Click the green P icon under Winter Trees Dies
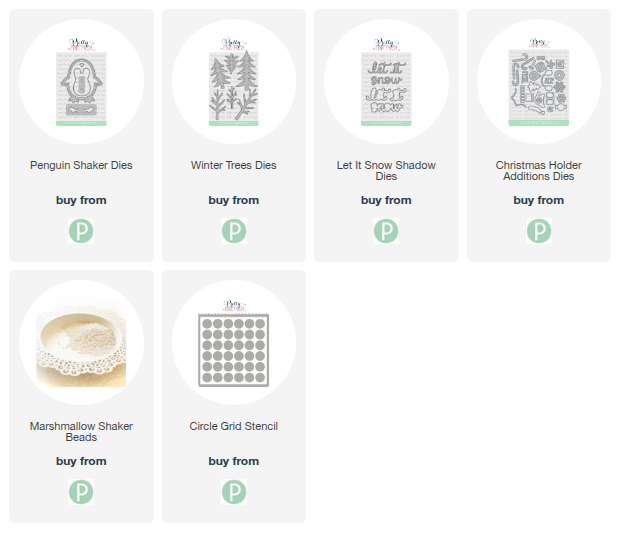This screenshot has height=544, width=620. (x=234, y=232)
